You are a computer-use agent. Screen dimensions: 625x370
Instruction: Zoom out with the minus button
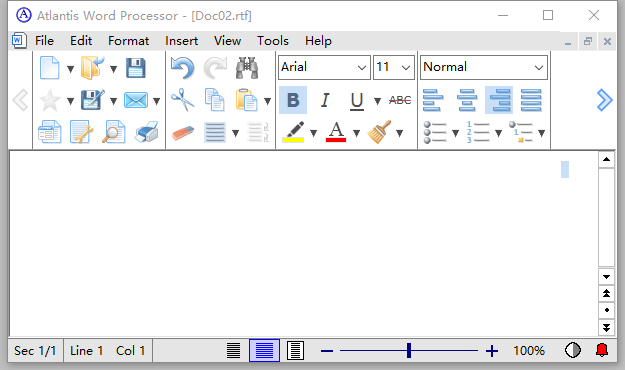click(327, 351)
